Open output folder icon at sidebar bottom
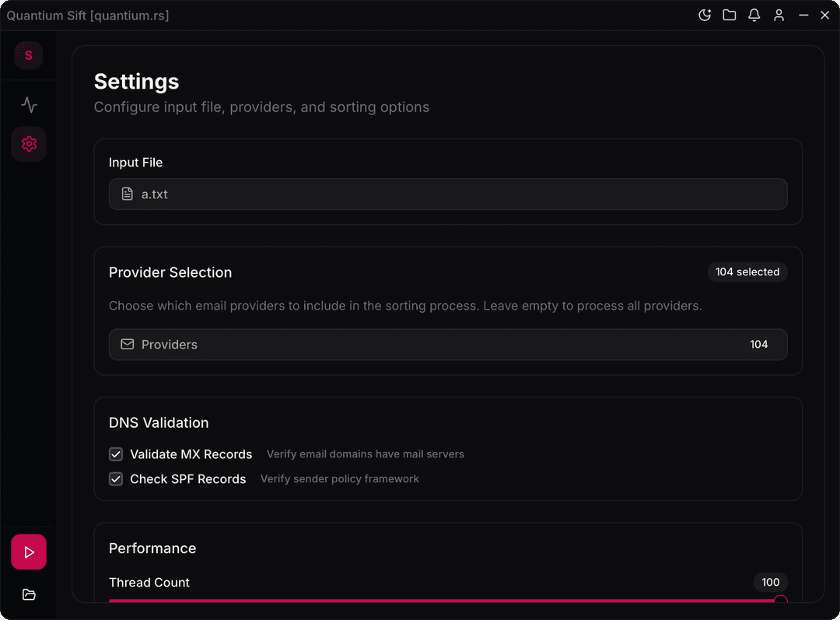The height and width of the screenshot is (620, 840). pyautogui.click(x=29, y=594)
